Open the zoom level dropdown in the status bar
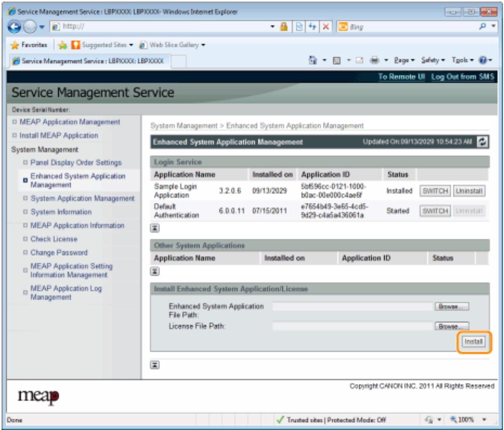The image size is (504, 430). [x=484, y=420]
